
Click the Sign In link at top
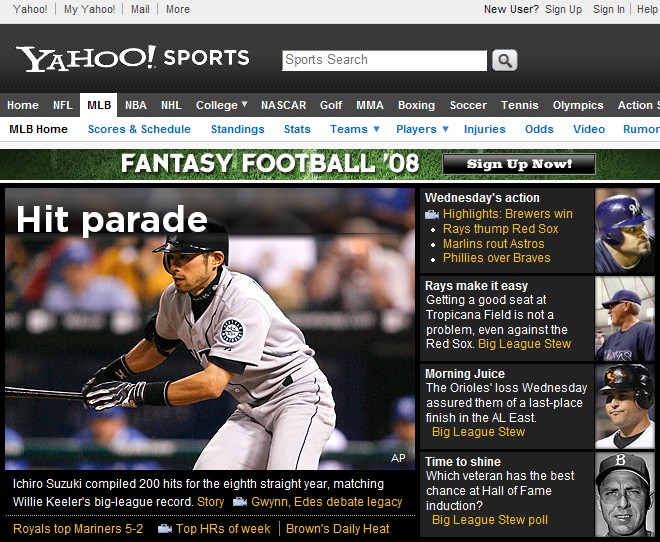point(609,9)
